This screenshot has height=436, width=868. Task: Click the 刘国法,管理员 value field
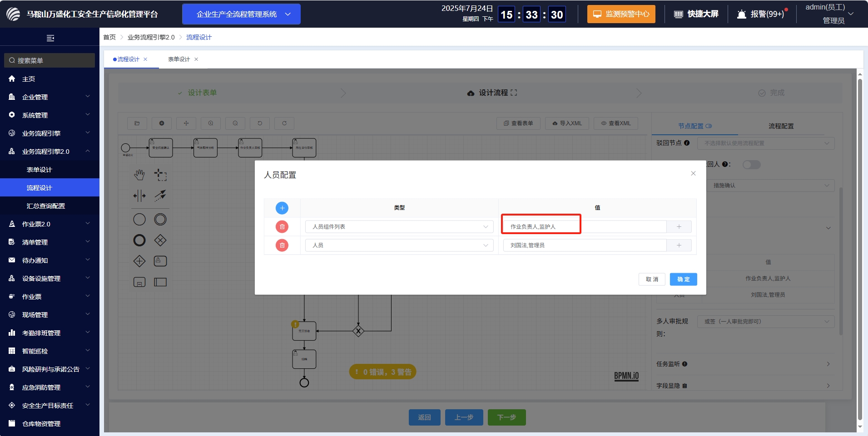coord(585,245)
